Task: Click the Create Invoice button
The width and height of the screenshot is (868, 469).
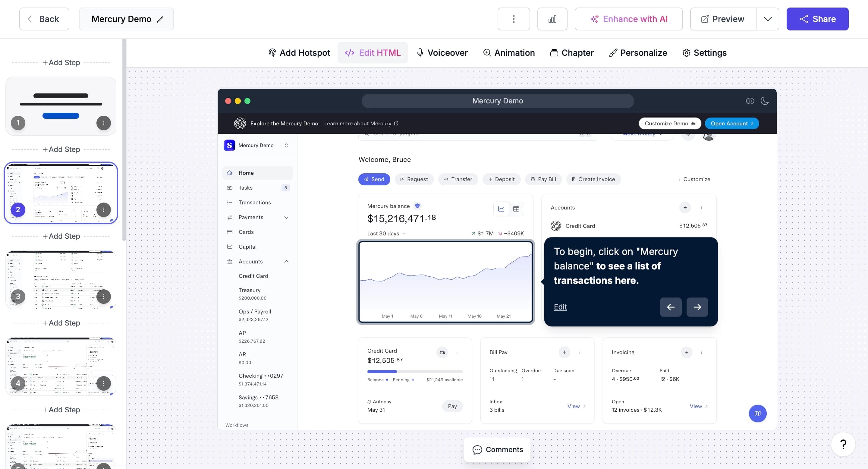Action: (x=593, y=179)
